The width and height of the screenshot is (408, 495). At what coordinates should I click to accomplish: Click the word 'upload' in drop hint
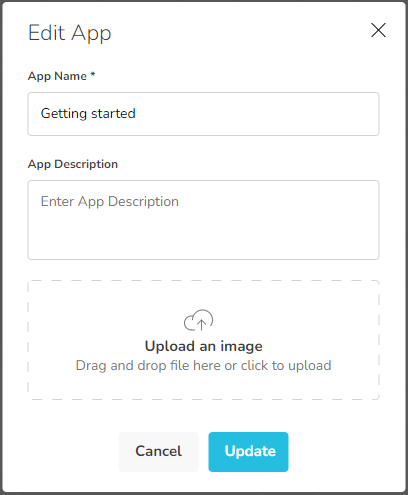point(310,366)
